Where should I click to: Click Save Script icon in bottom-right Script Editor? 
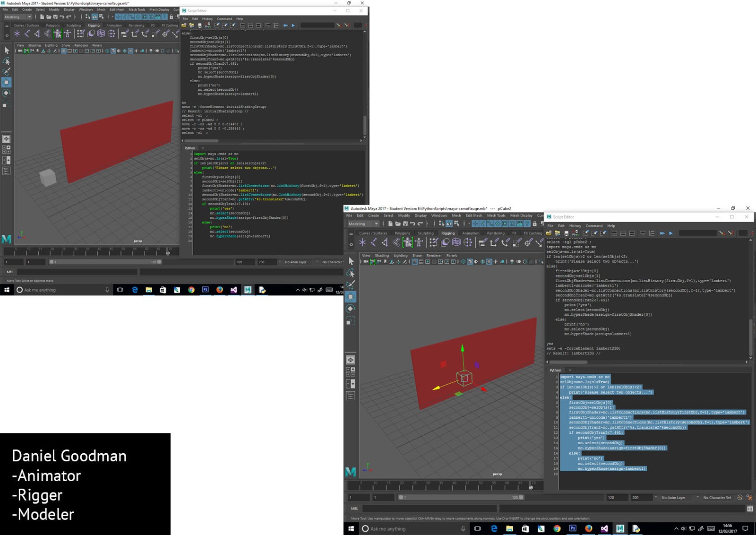click(x=566, y=233)
